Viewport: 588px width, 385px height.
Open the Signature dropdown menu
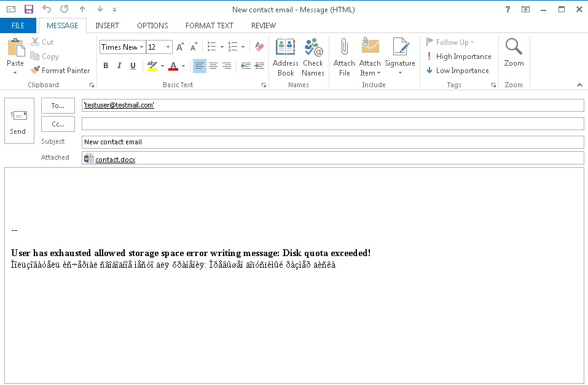tap(400, 72)
